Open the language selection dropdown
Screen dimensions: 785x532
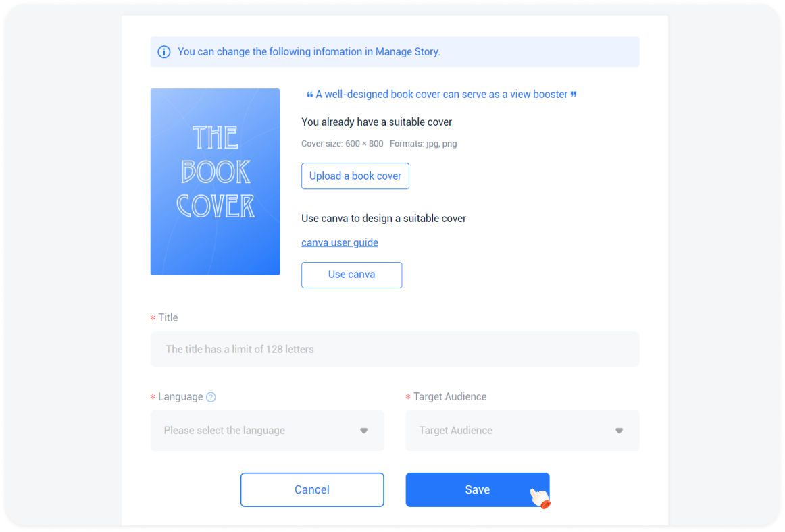click(x=267, y=431)
